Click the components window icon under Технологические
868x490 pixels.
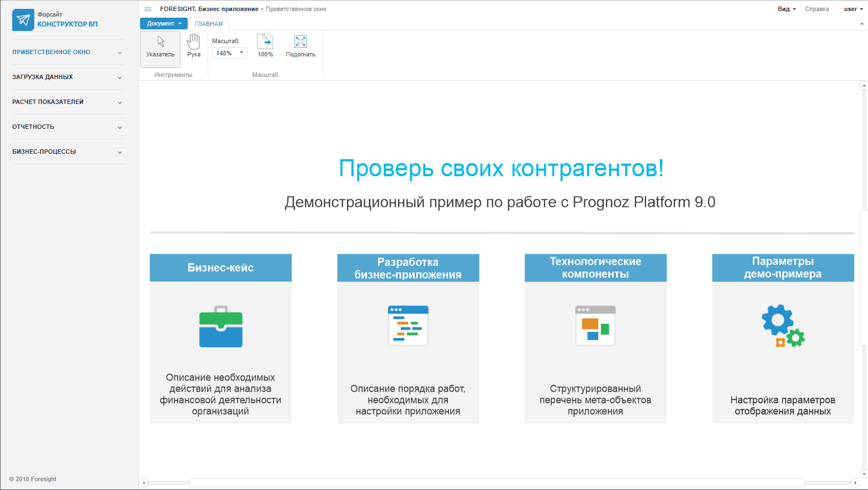click(x=596, y=326)
